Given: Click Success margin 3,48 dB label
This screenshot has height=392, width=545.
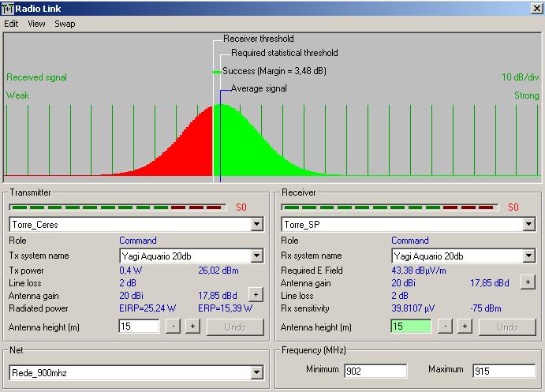Looking at the screenshot, I should point(274,71).
